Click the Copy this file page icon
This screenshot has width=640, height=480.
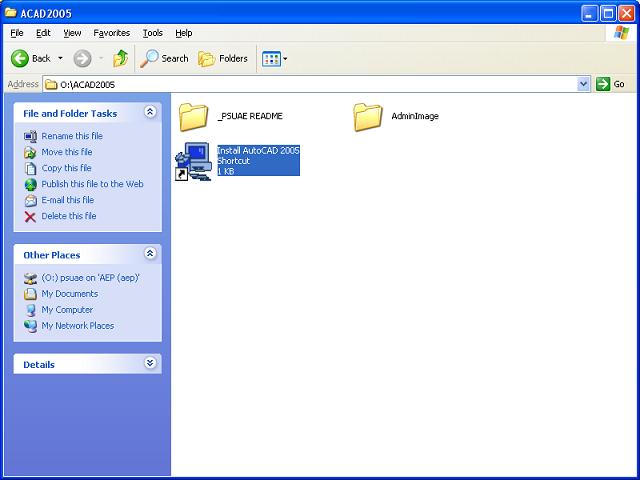30,168
